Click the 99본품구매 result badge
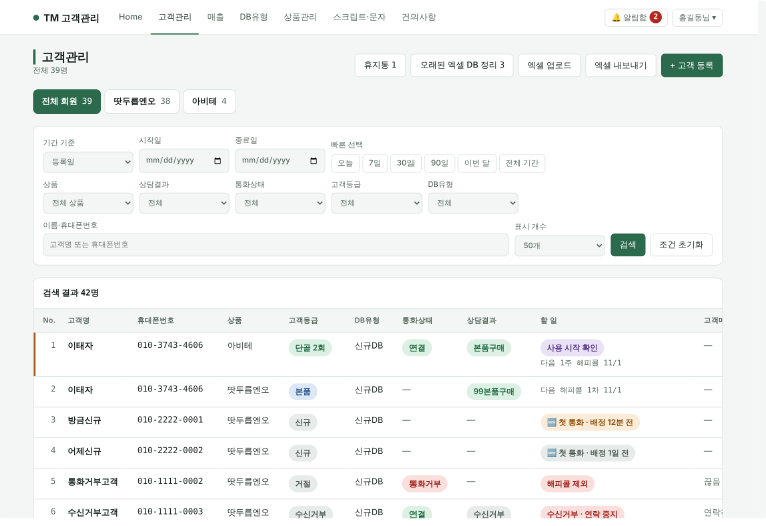Screen dimensions: 766x526 pos(493,391)
